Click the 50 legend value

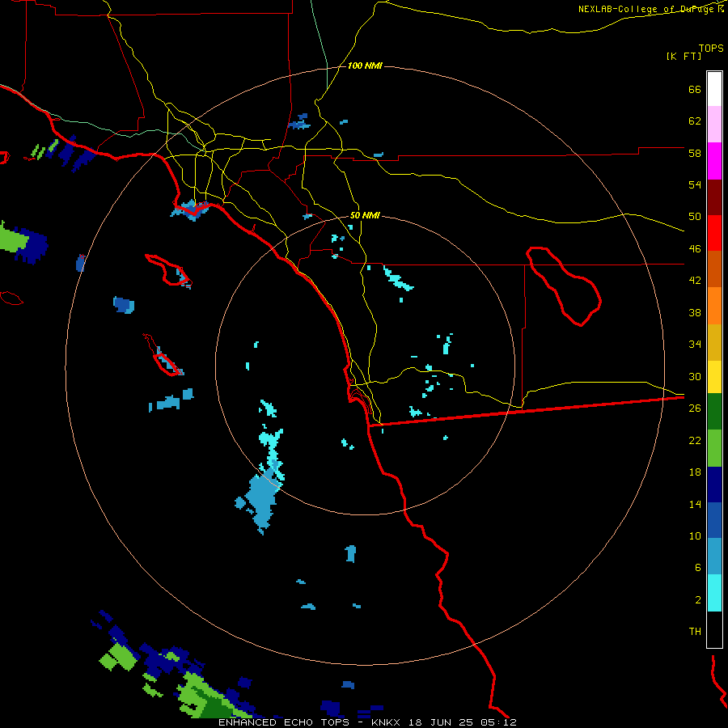coord(695,216)
